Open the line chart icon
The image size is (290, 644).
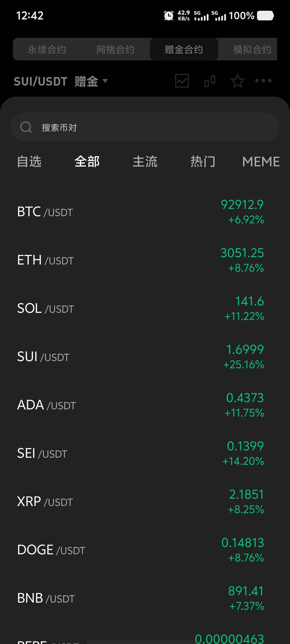click(x=182, y=81)
